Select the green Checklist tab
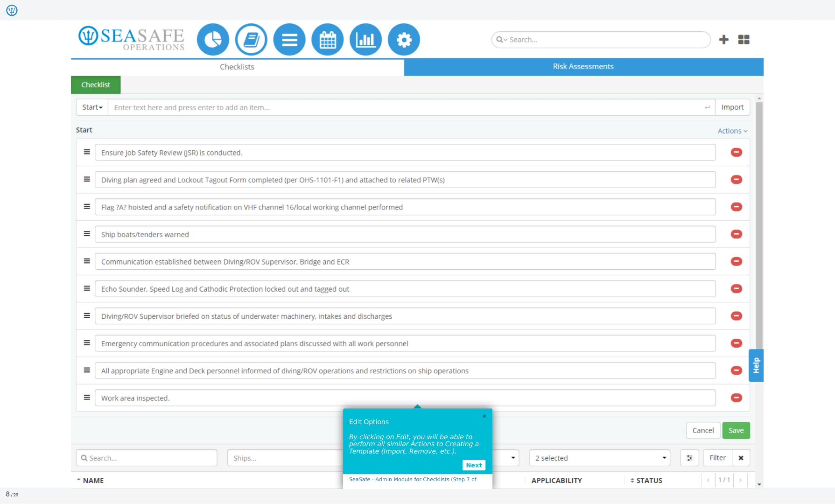 pyautogui.click(x=96, y=85)
